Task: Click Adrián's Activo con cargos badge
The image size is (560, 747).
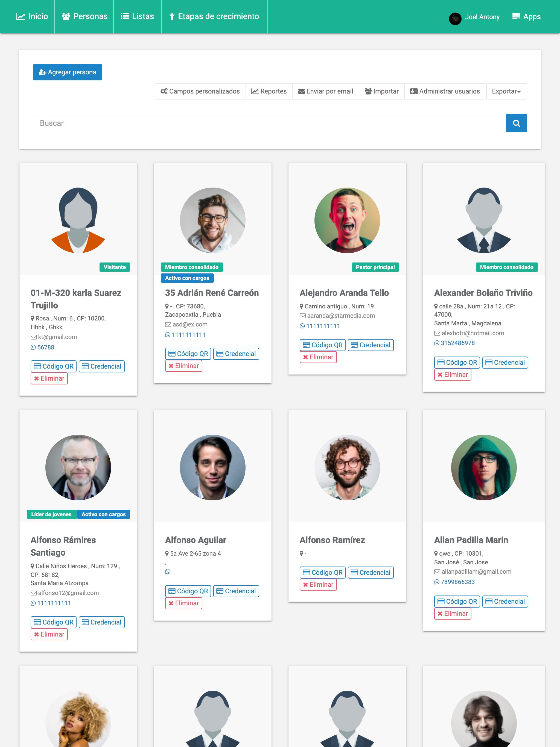Action: point(187,278)
